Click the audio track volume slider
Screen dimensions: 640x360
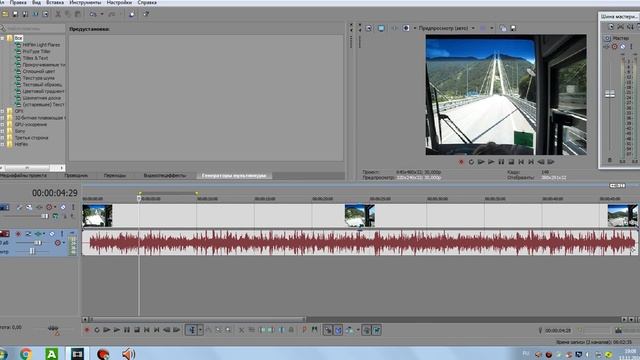click(38, 242)
